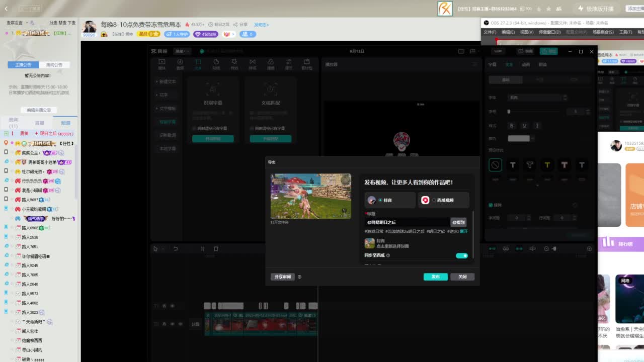Expand the hashtag list via 展开
644x362 pixels.
(463, 231)
